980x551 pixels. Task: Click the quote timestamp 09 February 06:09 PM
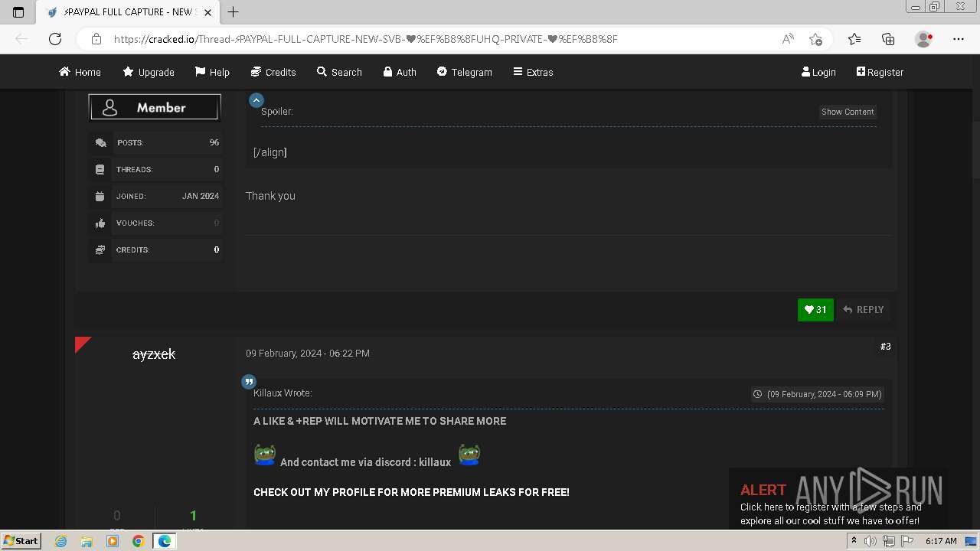[818, 394]
